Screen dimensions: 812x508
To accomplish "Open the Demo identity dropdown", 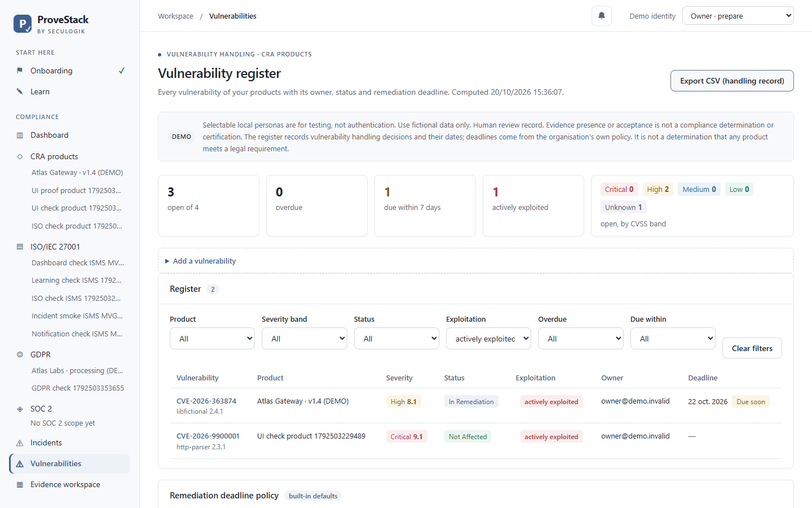I will [738, 16].
